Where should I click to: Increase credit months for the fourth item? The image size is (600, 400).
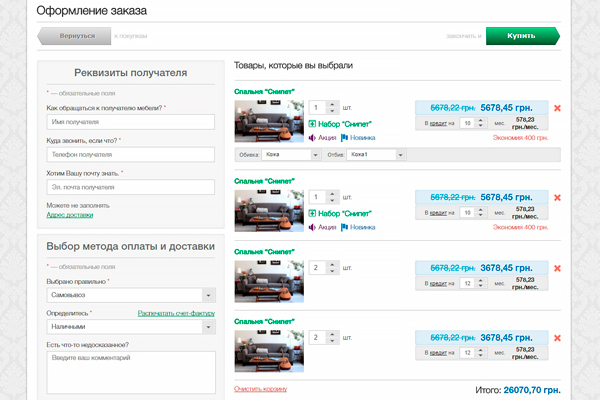pos(481,350)
